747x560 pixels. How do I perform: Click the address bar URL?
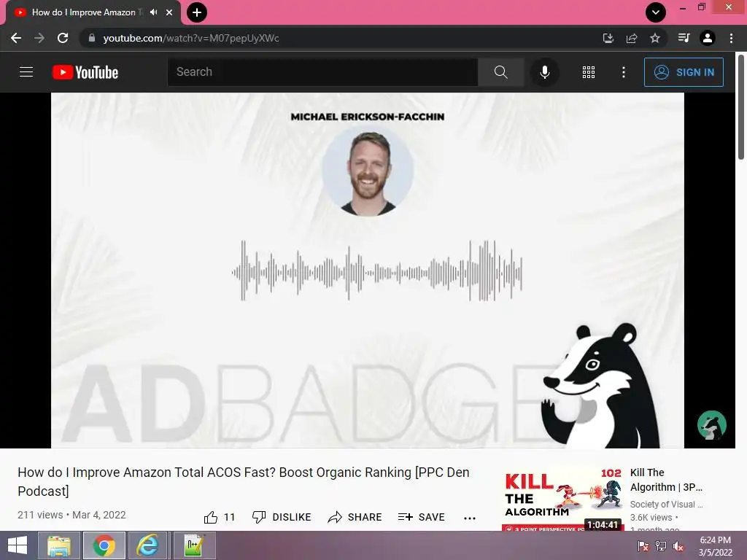coord(191,38)
